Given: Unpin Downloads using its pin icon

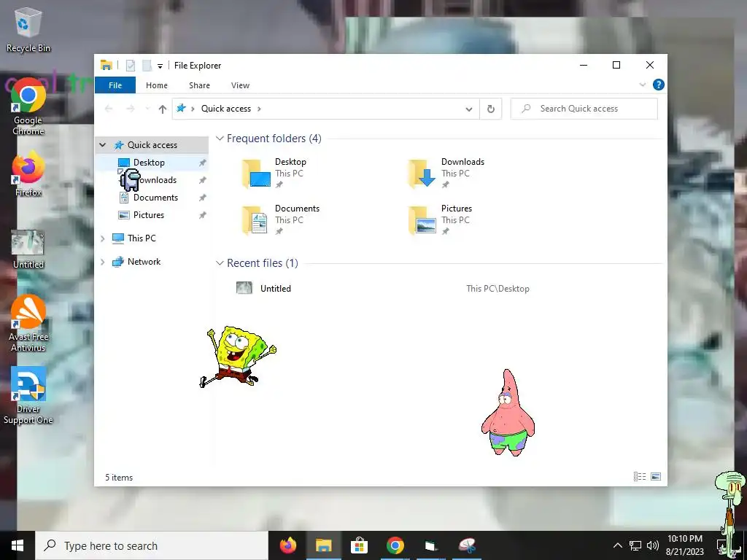Looking at the screenshot, I should click(x=203, y=180).
